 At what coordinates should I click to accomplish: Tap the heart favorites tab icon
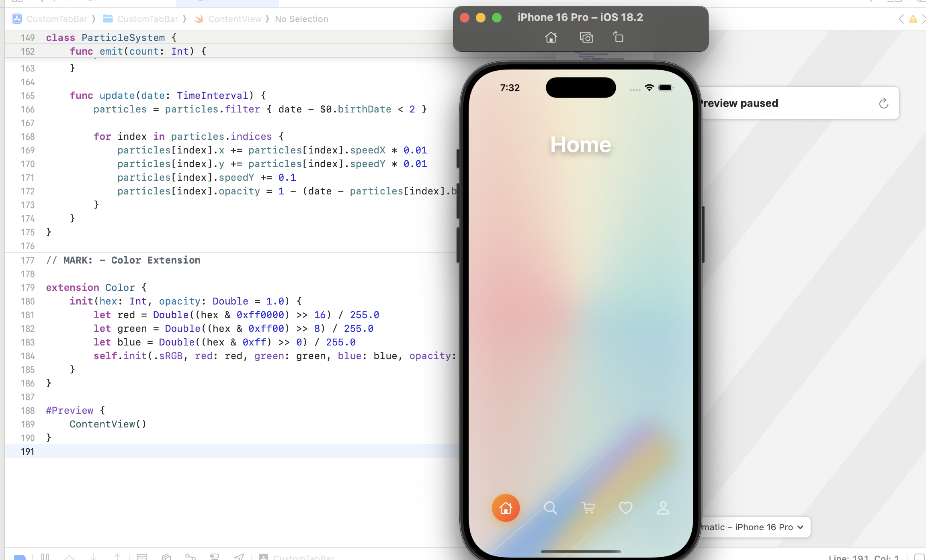pos(625,508)
